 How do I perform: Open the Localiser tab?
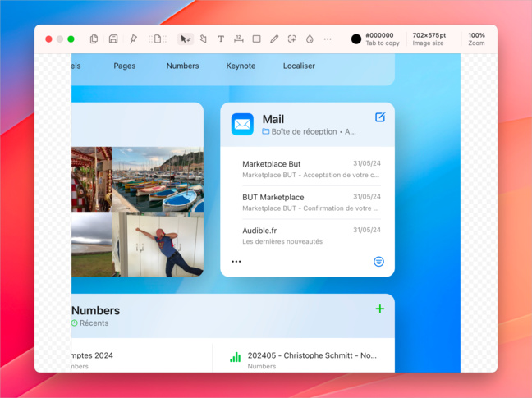(299, 66)
